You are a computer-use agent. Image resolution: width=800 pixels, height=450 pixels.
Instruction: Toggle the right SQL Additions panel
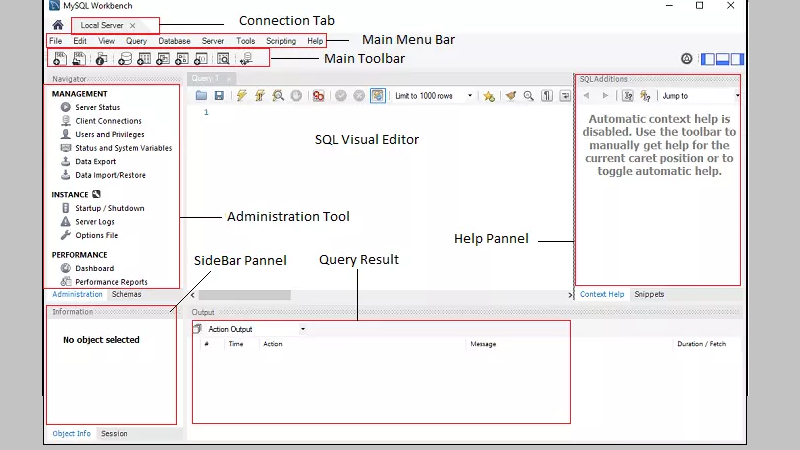(x=737, y=59)
